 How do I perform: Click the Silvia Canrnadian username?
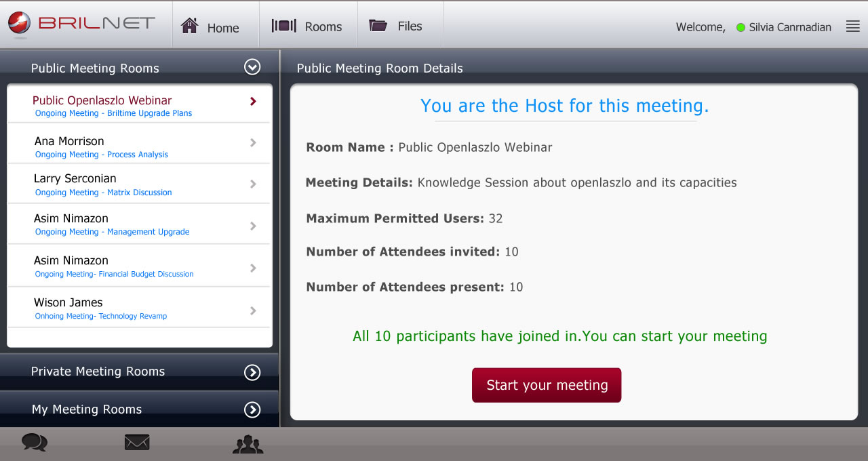(790, 27)
